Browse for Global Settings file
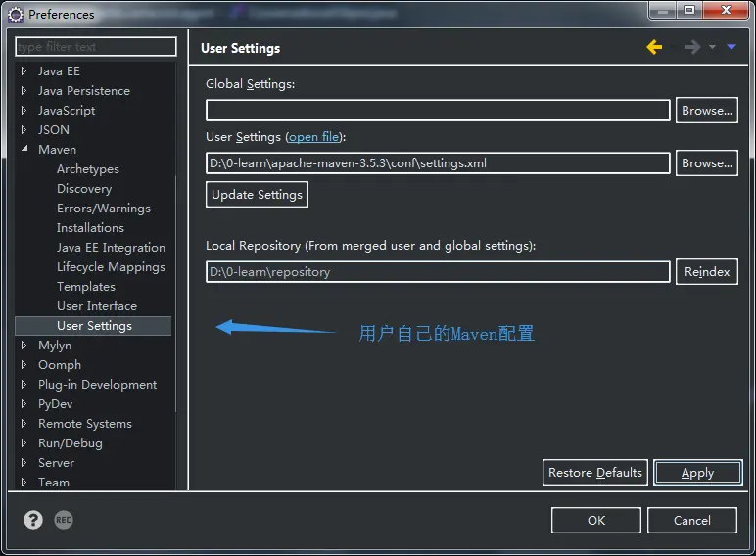This screenshot has width=756, height=556. [x=707, y=111]
